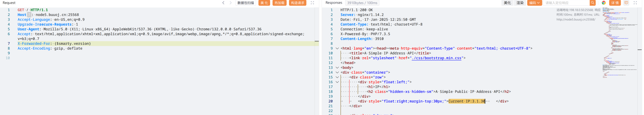644x115 pixels.
Task: Collapse the body tag fold arrow on line 13
Action: click(x=337, y=68)
